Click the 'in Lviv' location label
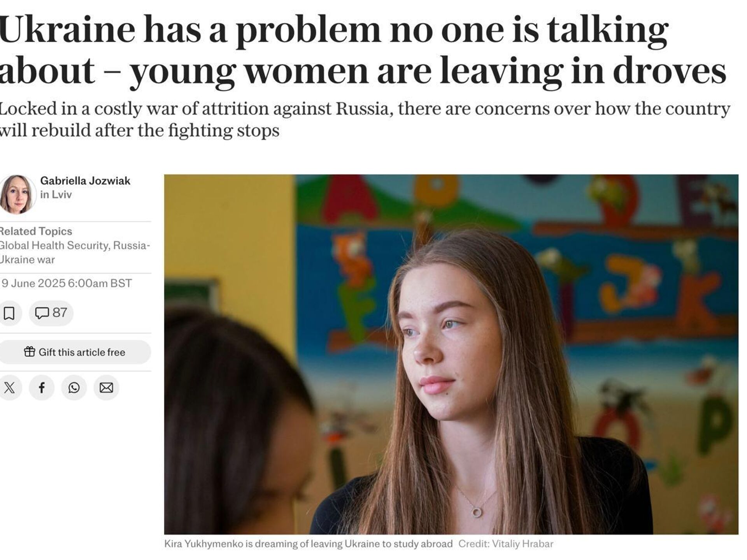This screenshot has height=560, width=747. click(56, 195)
